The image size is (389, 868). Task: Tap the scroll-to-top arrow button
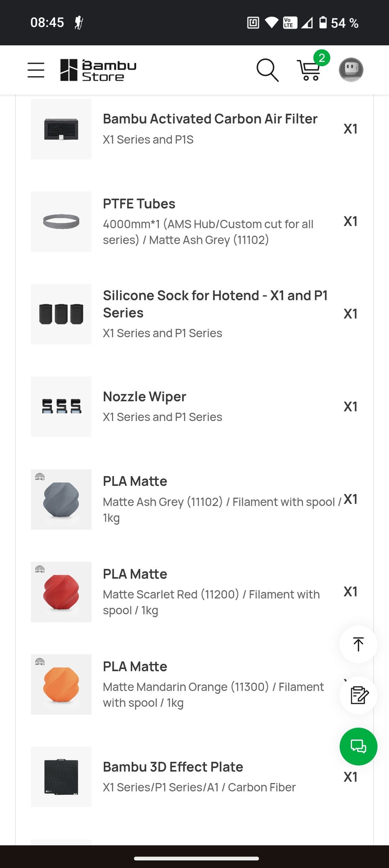[x=358, y=644]
